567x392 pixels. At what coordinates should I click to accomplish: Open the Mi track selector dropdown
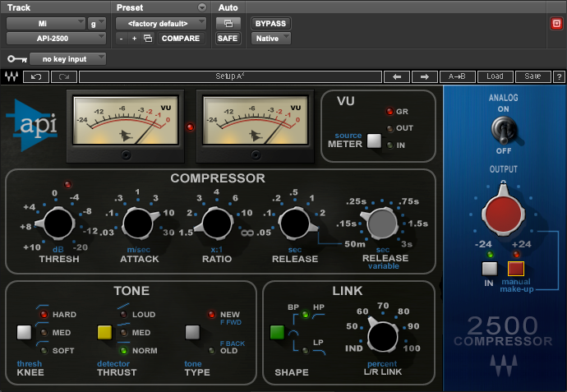coord(46,24)
